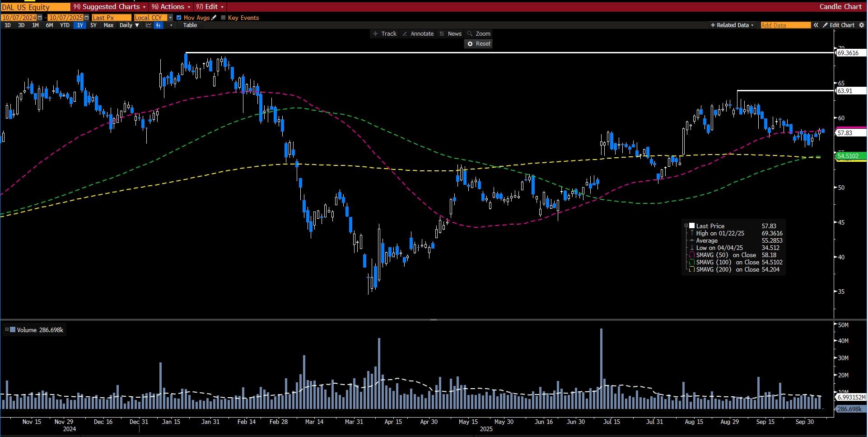Uncheck the Mov Avgs checkbox
The height and width of the screenshot is (437, 868).
pyautogui.click(x=179, y=18)
